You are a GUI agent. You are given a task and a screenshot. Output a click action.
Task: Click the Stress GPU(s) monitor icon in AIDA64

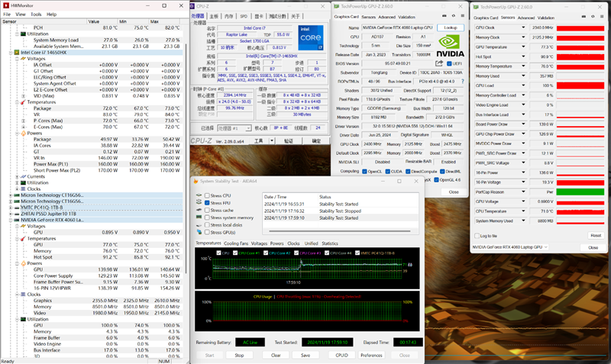199,232
